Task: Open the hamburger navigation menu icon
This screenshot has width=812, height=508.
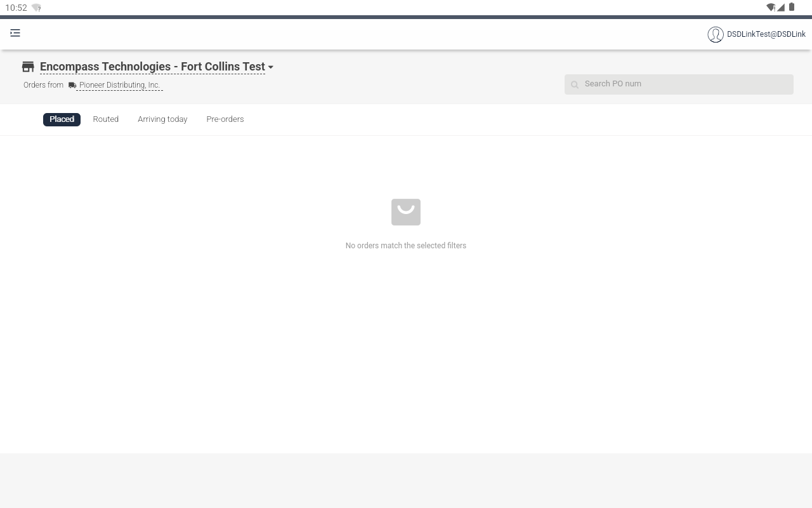Action: 15,33
